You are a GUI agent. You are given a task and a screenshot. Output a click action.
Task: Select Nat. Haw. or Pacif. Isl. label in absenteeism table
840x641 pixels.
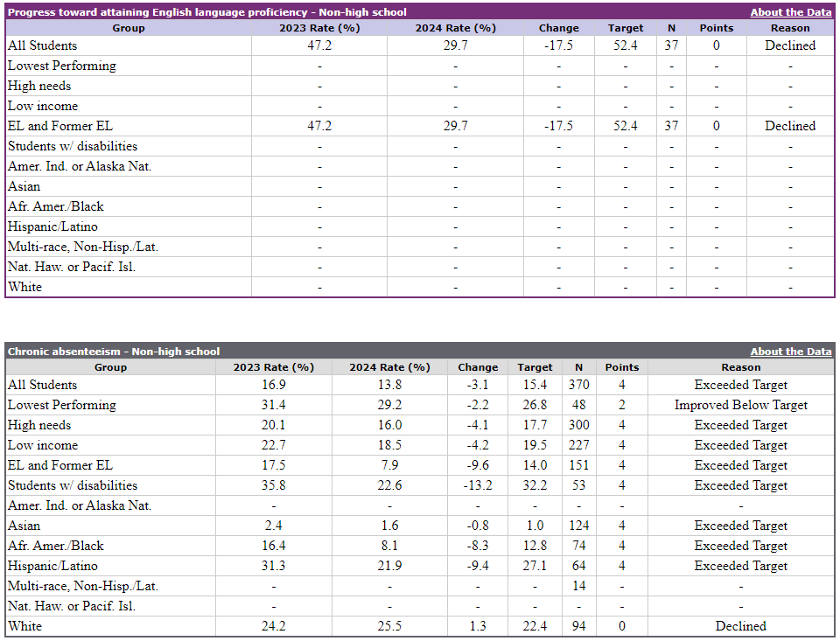click(71, 606)
